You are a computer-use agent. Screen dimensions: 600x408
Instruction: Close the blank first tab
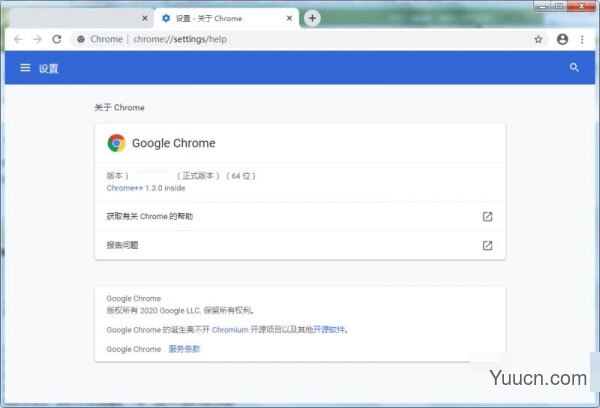(x=145, y=18)
